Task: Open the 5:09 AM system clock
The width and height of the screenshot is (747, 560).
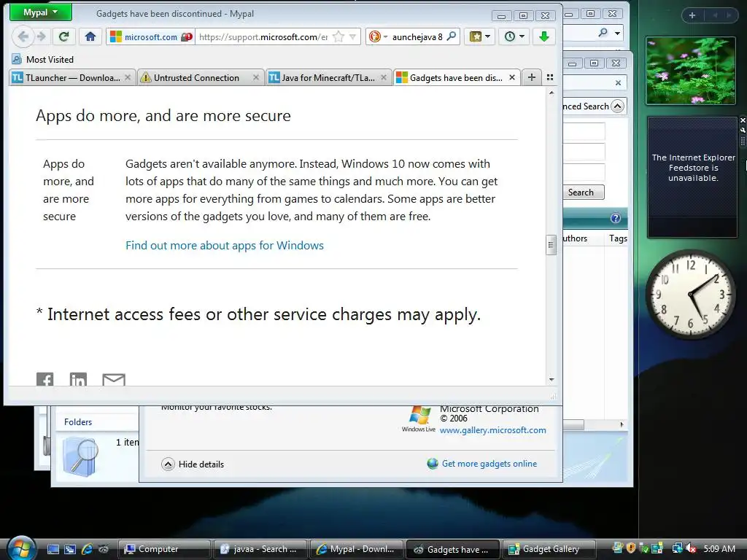Action: click(x=719, y=548)
